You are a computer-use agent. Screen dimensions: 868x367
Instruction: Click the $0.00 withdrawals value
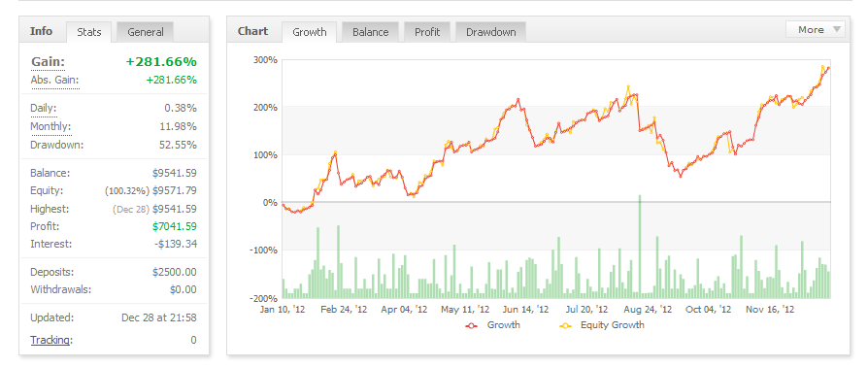pos(184,289)
